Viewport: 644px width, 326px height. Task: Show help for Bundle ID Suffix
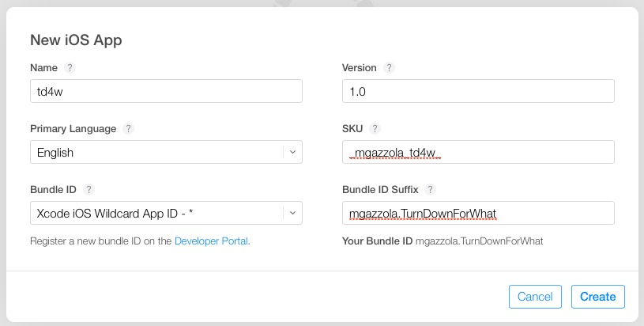(430, 190)
